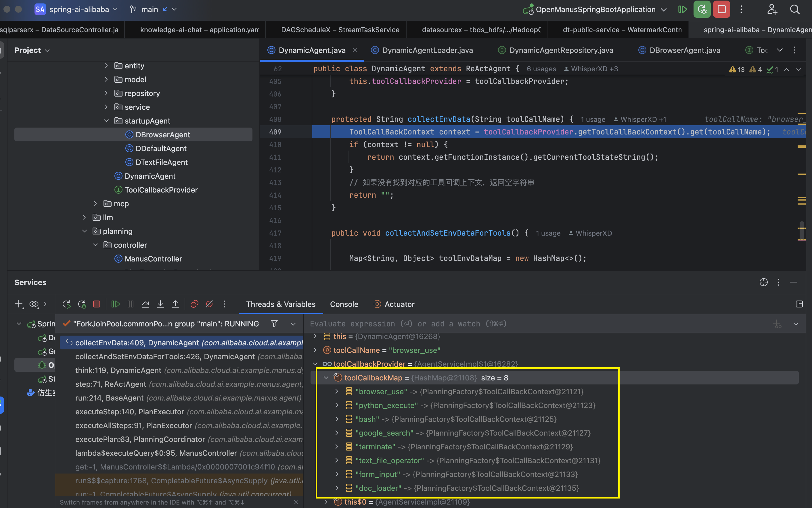This screenshot has height=508, width=812.
Task: Switch to the Console tab
Action: (x=344, y=304)
